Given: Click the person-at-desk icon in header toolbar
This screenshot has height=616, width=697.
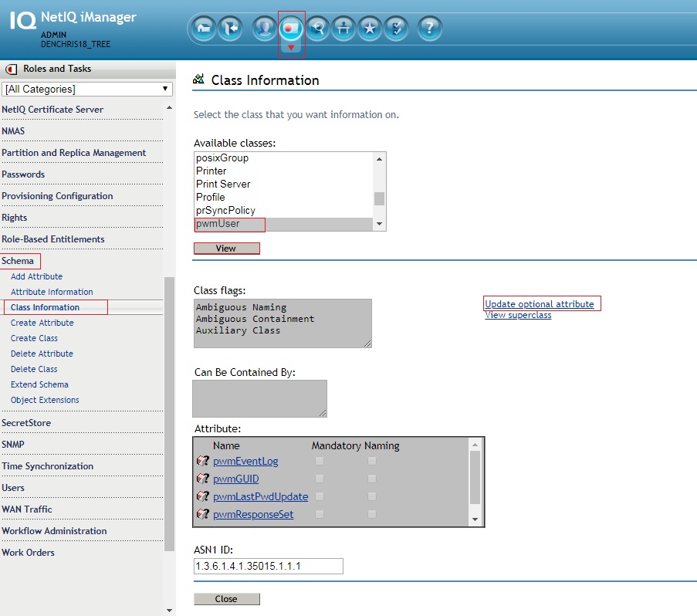Looking at the screenshot, I should tap(343, 29).
